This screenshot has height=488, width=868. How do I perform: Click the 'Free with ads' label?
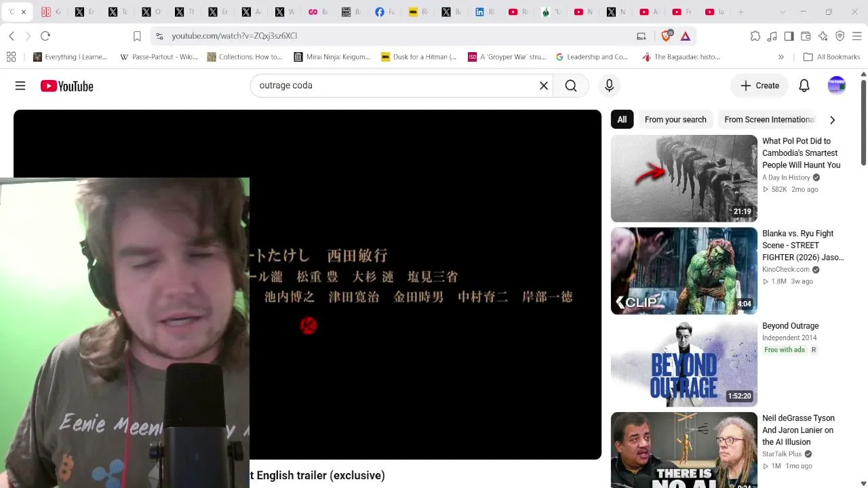pos(785,350)
